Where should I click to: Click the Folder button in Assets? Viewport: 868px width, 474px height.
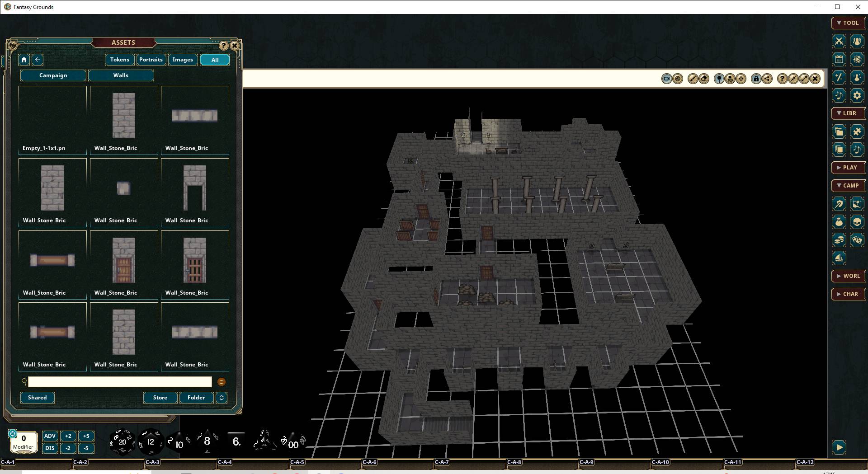(x=196, y=398)
